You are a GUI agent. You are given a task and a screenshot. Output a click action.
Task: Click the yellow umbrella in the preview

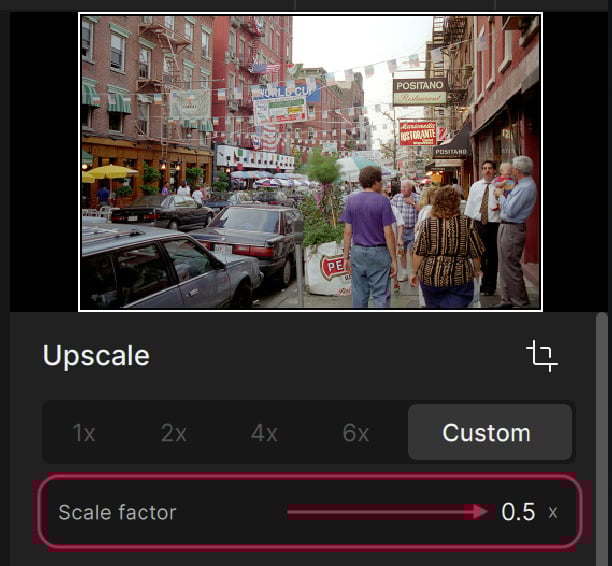tap(112, 172)
